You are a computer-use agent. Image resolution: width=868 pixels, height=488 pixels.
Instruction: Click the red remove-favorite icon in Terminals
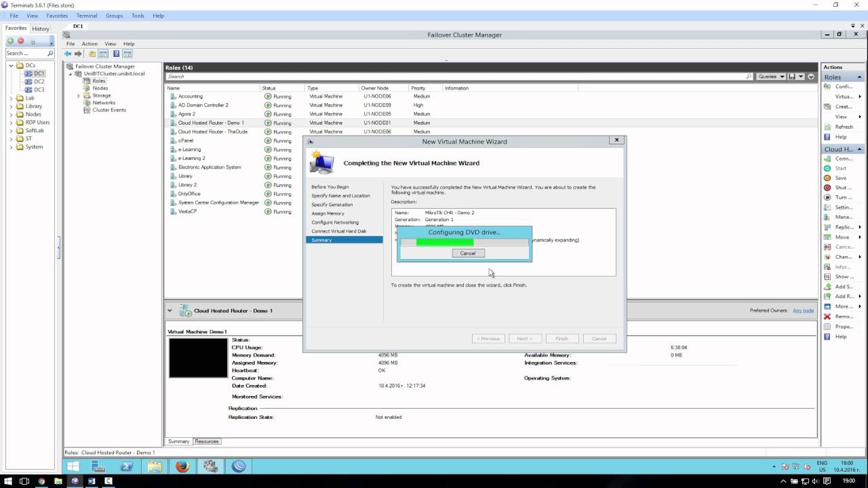click(x=20, y=41)
